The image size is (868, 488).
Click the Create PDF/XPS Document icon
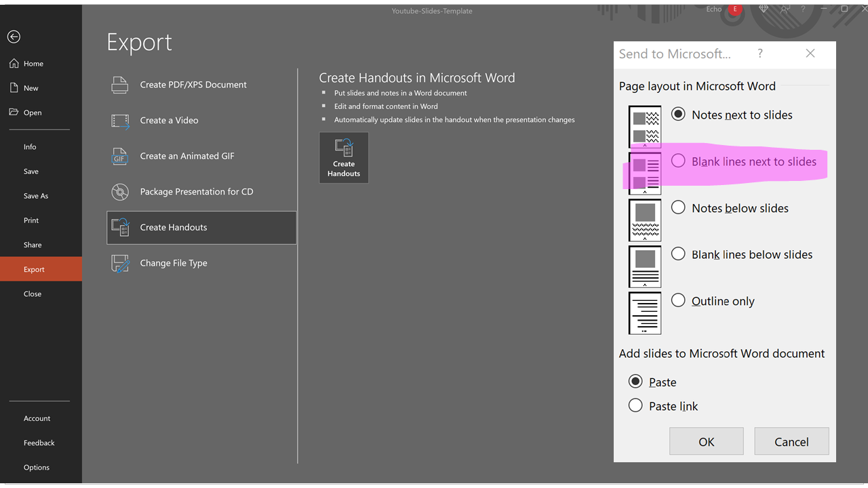coord(119,85)
